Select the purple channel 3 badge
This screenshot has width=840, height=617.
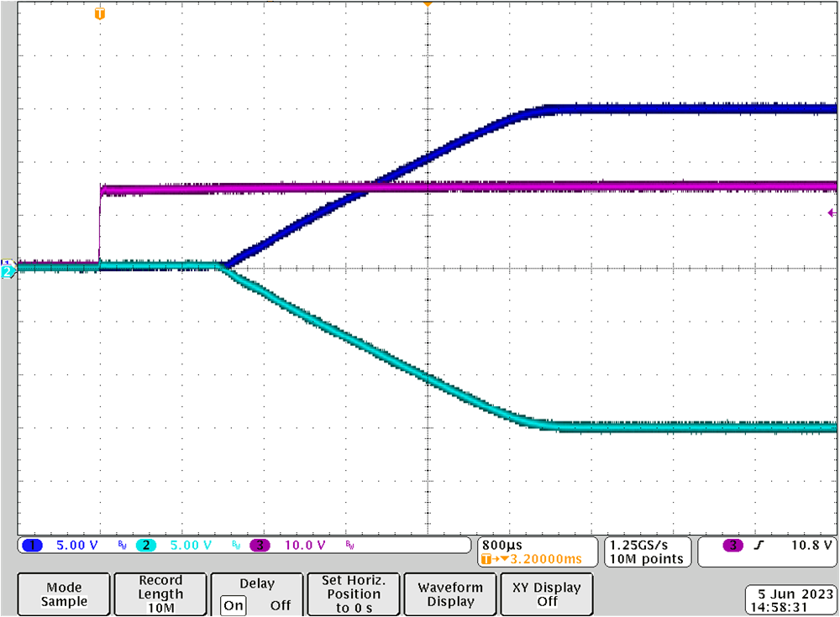pos(260,546)
